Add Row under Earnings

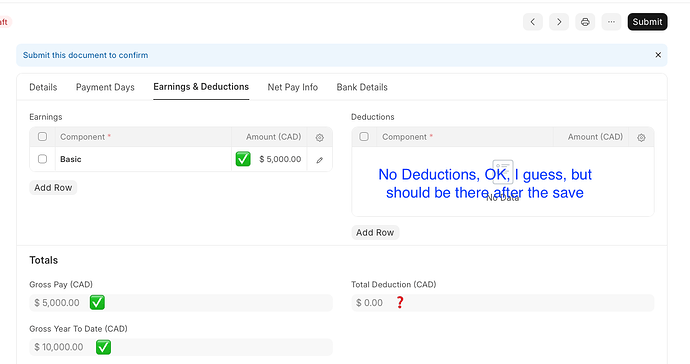[x=53, y=188]
